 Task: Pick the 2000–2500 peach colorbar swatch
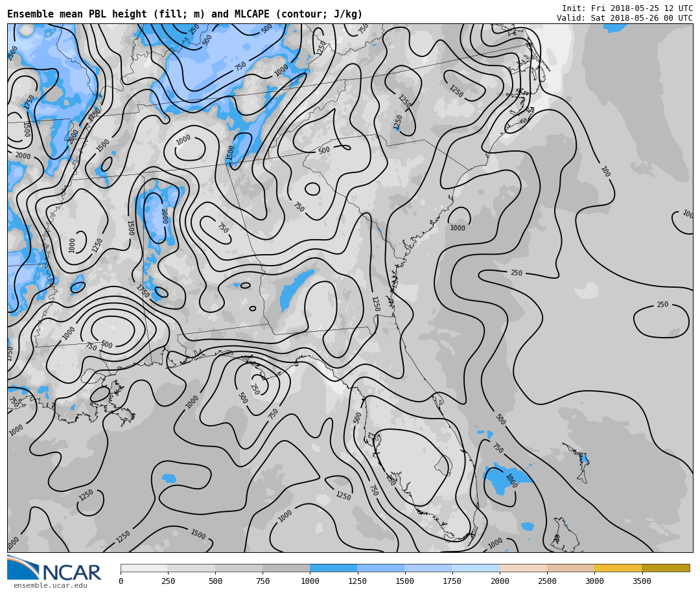[x=523, y=568]
